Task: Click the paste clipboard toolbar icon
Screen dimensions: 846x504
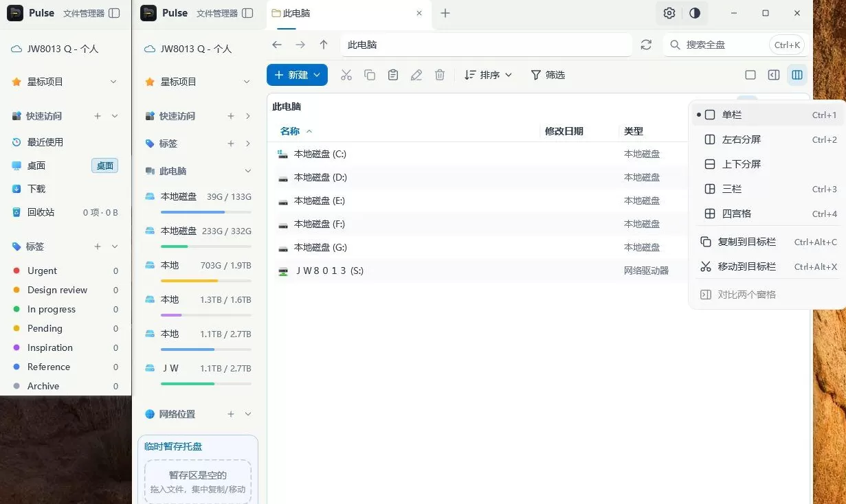Action: click(393, 75)
